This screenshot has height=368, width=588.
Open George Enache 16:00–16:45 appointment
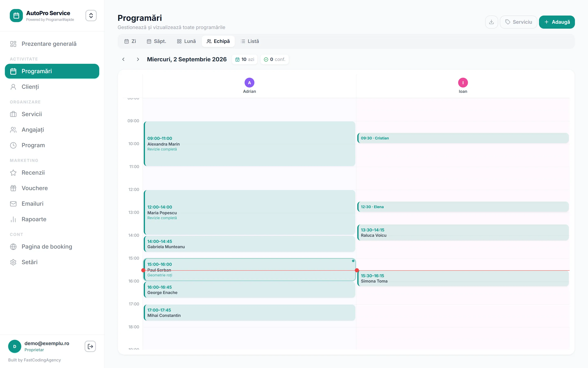(249, 290)
